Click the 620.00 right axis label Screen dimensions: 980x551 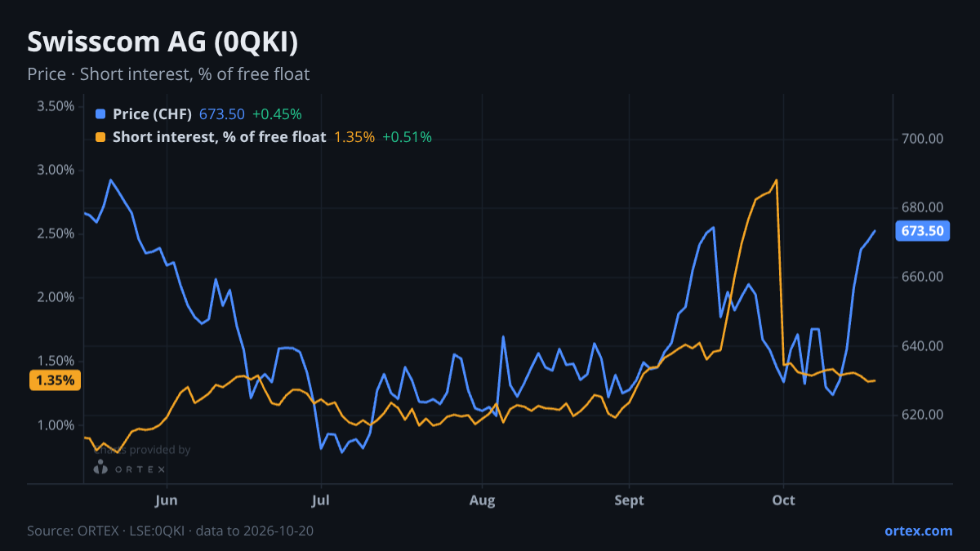[923, 415]
